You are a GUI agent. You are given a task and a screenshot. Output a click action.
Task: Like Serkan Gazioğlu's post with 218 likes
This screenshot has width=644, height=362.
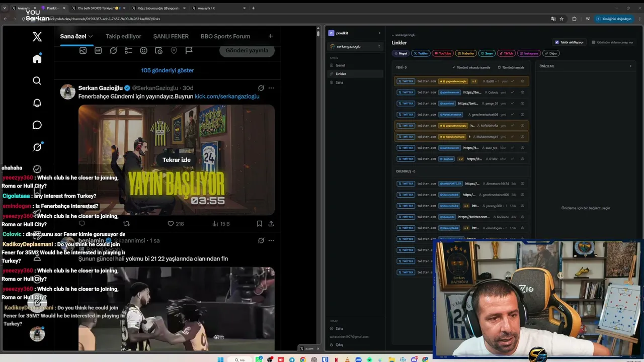pos(176,224)
